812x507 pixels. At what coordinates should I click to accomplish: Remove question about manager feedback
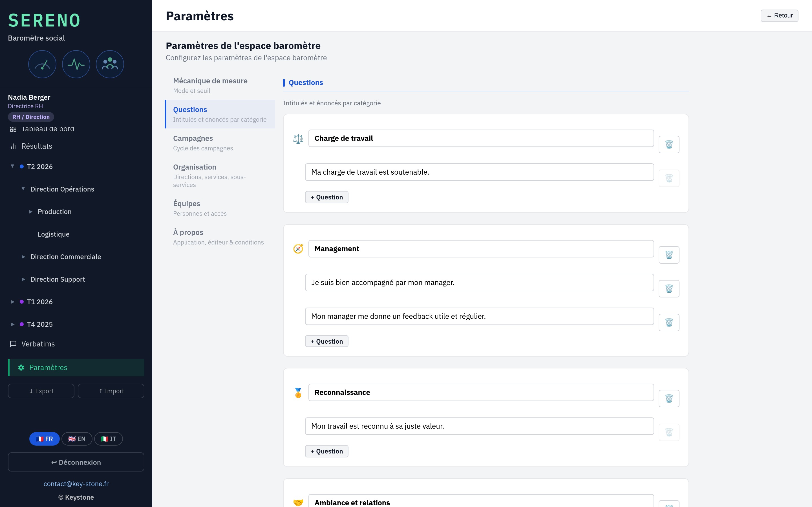pyautogui.click(x=669, y=322)
